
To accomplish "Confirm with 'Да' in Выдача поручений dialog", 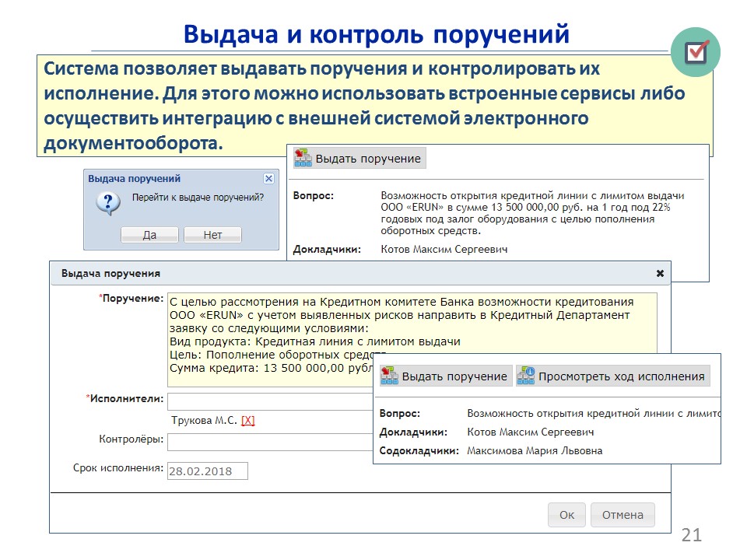I will pos(149,235).
